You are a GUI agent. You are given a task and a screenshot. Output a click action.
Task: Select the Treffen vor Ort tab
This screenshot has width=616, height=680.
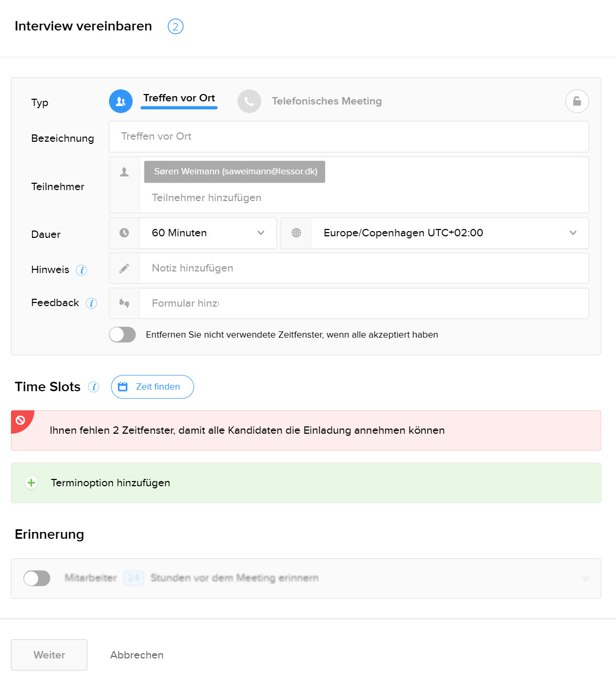[x=179, y=98]
